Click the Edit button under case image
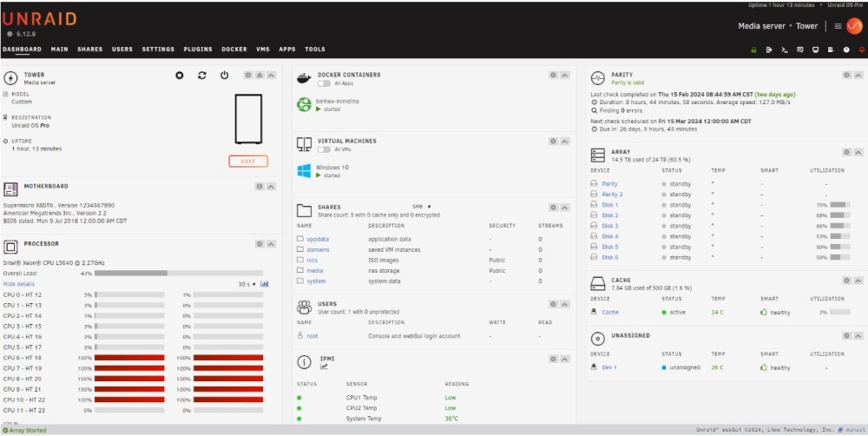Screen dimensions: 868x436 pos(248,162)
